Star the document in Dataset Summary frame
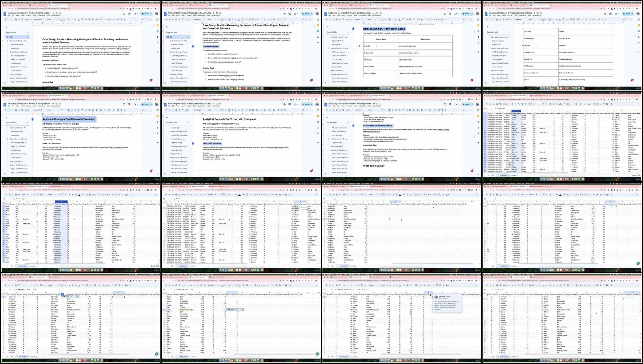The height and width of the screenshot is (364, 643). click(374, 13)
